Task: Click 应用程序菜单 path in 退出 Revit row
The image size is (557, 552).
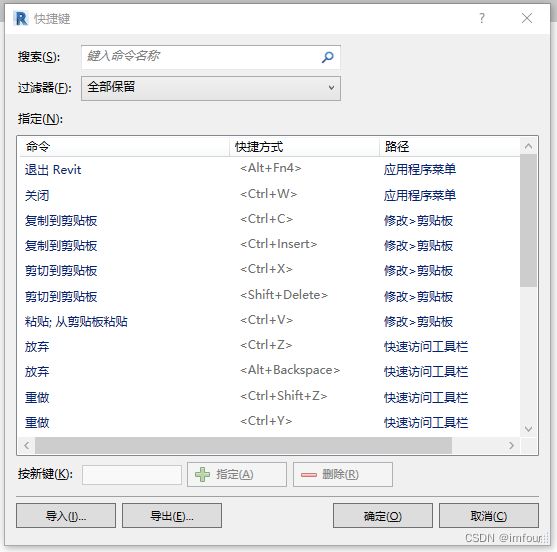Action: tap(420, 169)
